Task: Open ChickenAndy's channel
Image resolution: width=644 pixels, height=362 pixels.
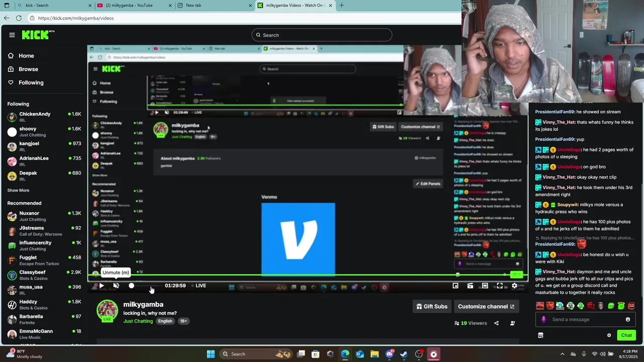Action: [x=44, y=117]
